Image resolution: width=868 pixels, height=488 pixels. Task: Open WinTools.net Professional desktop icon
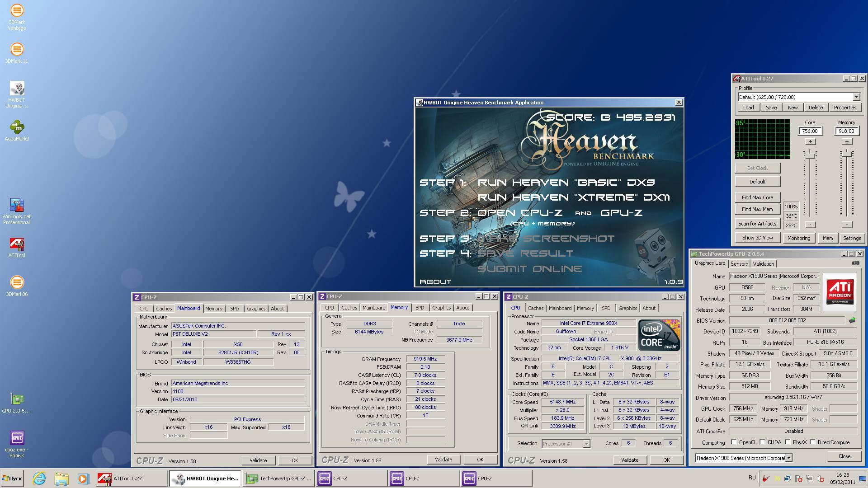click(17, 211)
